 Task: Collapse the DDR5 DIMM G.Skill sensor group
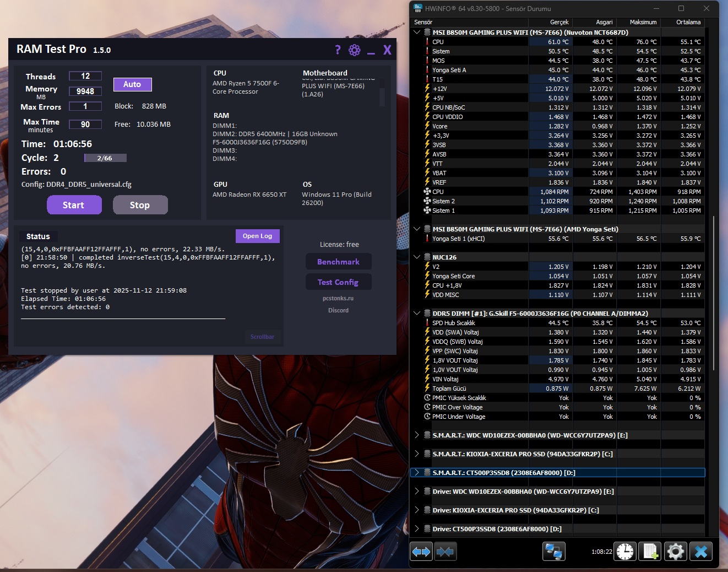click(x=417, y=314)
